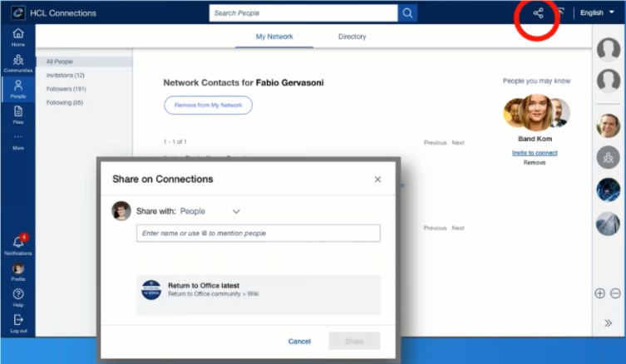The width and height of the screenshot is (626, 364).
Task: Select Invitations (12) filter
Action: click(66, 75)
